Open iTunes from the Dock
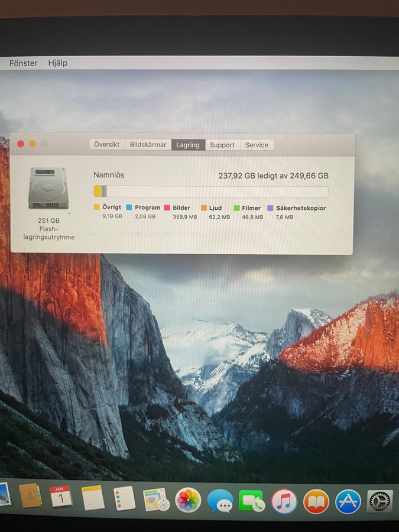Viewport: 399px width, 532px height. pos(284,501)
